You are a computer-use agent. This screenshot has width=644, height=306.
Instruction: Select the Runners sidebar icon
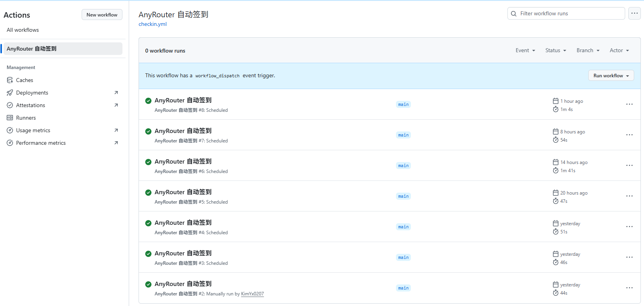tap(10, 118)
